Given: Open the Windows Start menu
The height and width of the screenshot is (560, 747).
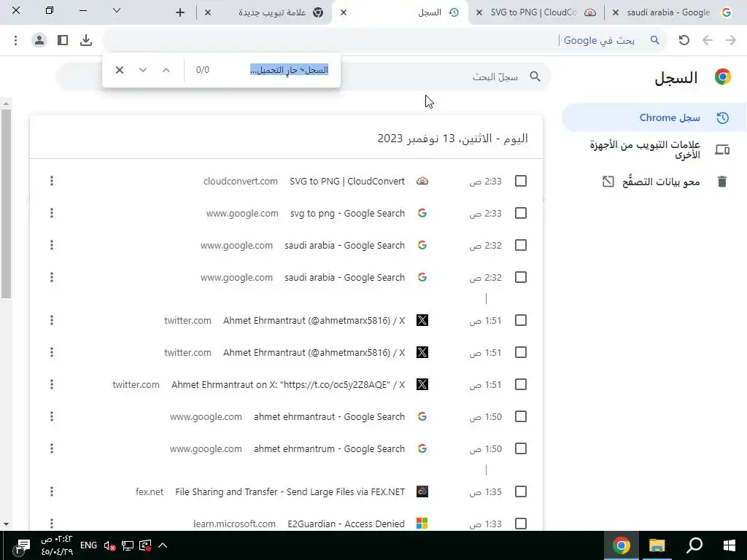Looking at the screenshot, I should pos(729,545).
